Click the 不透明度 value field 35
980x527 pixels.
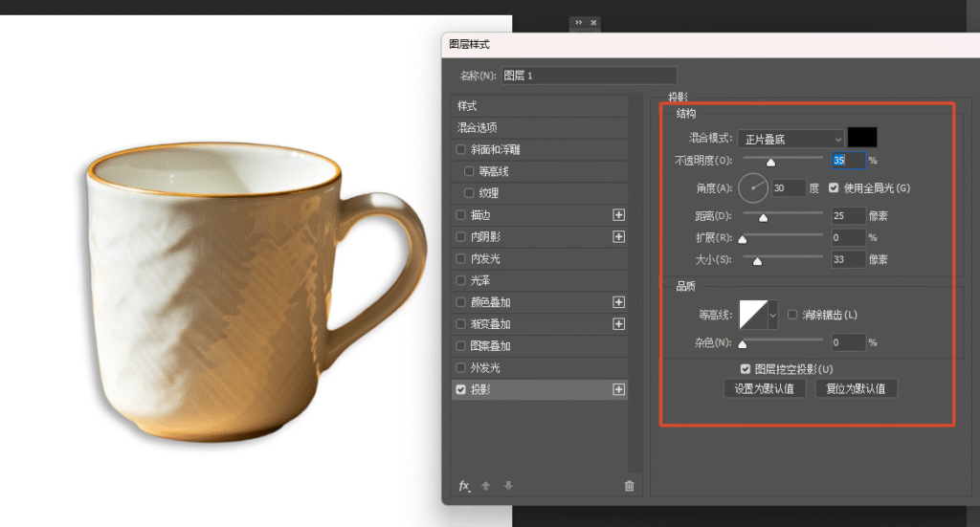(848, 161)
